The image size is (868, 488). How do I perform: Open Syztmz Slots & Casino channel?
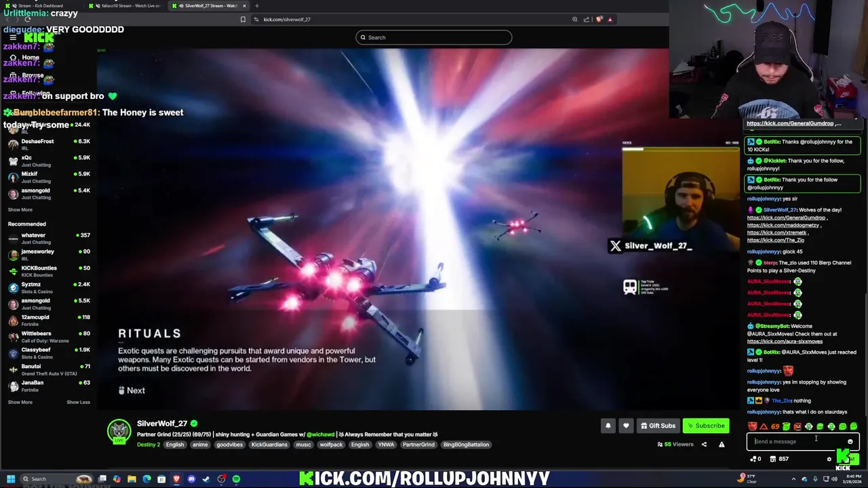(49, 287)
